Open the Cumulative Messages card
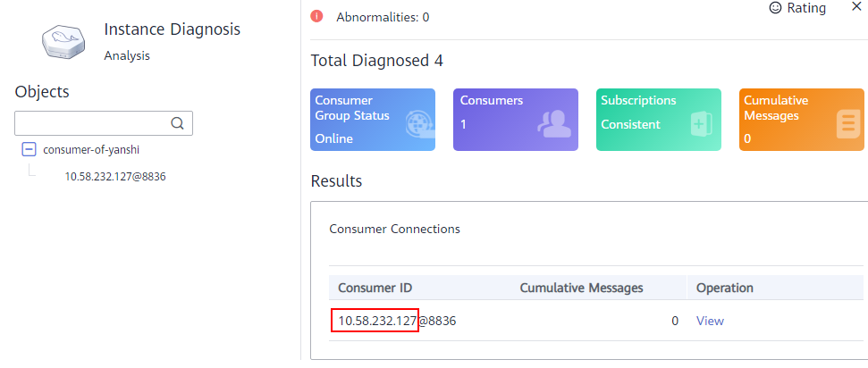The height and width of the screenshot is (368, 868). (x=802, y=120)
